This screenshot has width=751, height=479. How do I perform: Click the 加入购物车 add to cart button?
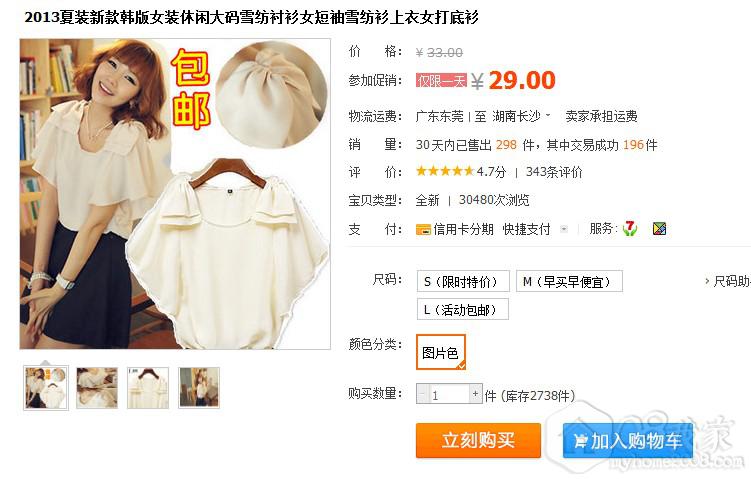coord(628,440)
